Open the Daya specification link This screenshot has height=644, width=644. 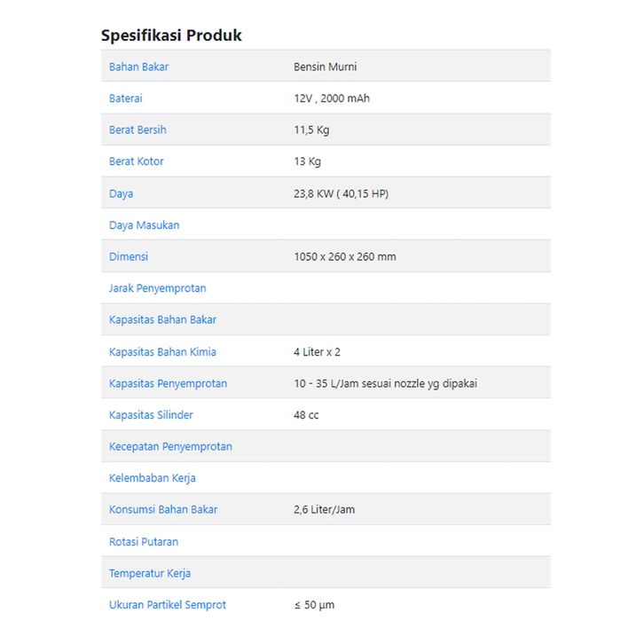121,193
